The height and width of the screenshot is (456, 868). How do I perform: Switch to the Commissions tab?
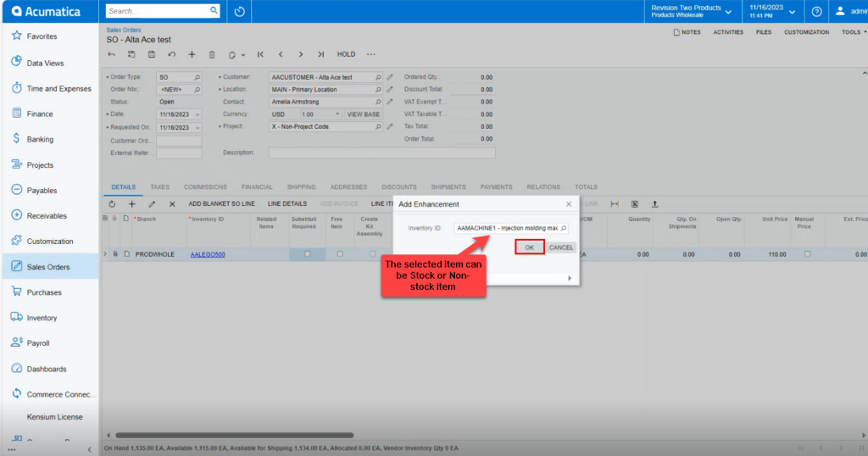click(205, 187)
